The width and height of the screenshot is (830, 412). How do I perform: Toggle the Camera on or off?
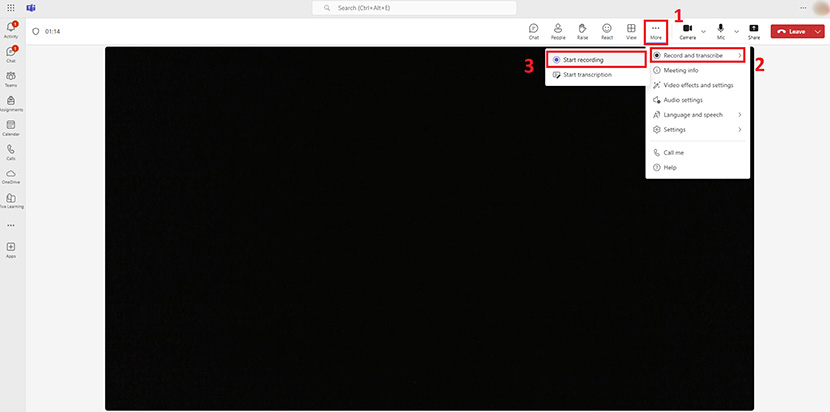click(688, 30)
